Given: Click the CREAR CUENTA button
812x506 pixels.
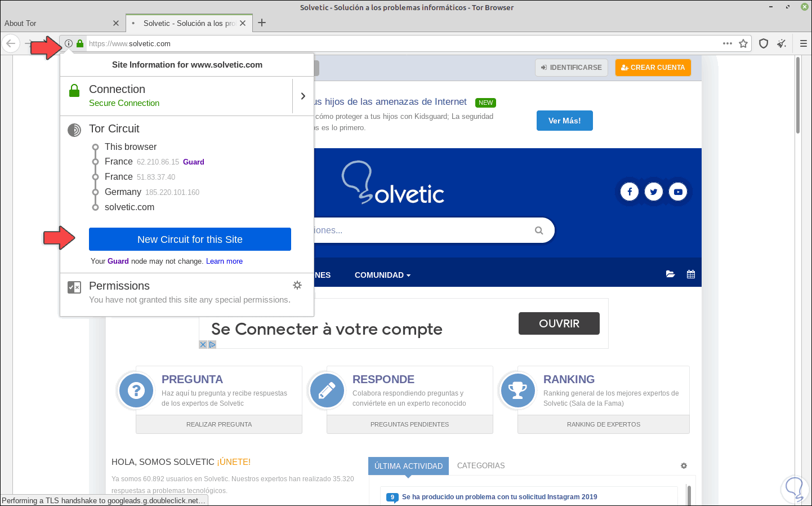Looking at the screenshot, I should (x=653, y=68).
